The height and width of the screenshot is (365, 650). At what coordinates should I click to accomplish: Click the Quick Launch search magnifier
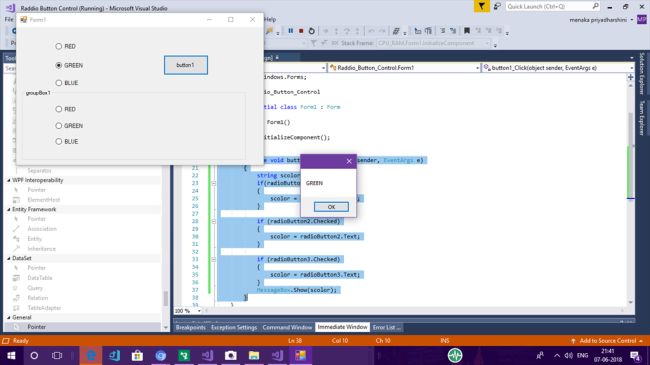595,6
